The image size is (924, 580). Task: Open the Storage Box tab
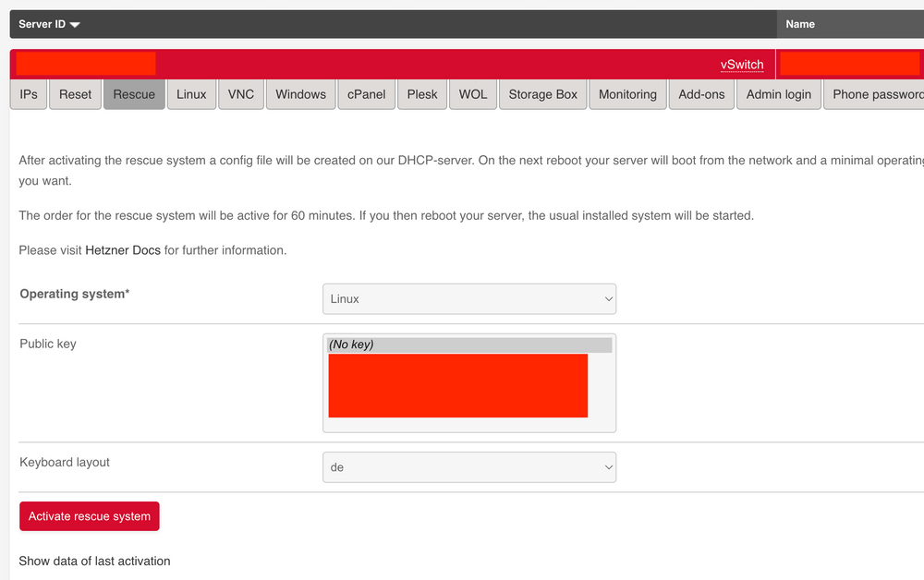click(x=542, y=94)
